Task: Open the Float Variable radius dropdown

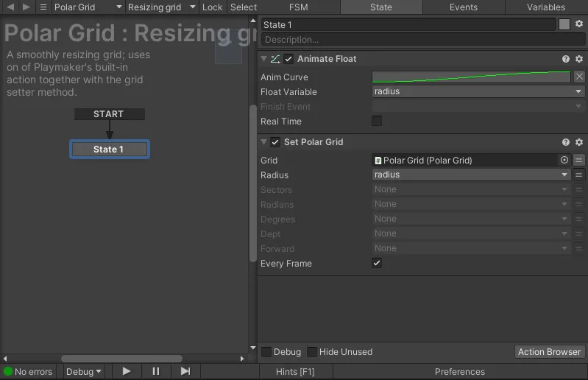Action: (x=478, y=91)
